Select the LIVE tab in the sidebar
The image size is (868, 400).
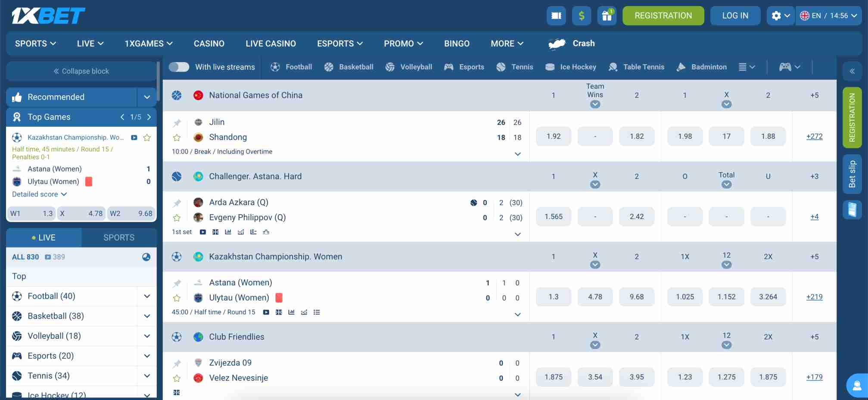pyautogui.click(x=44, y=237)
